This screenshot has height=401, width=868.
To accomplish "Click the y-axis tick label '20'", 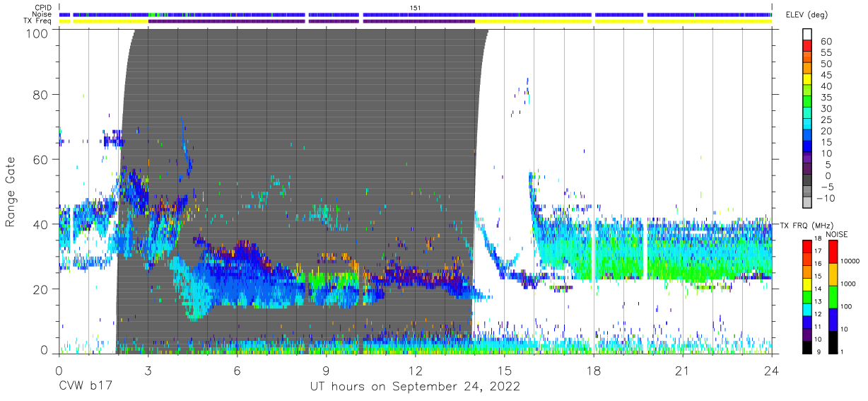I will tap(41, 289).
